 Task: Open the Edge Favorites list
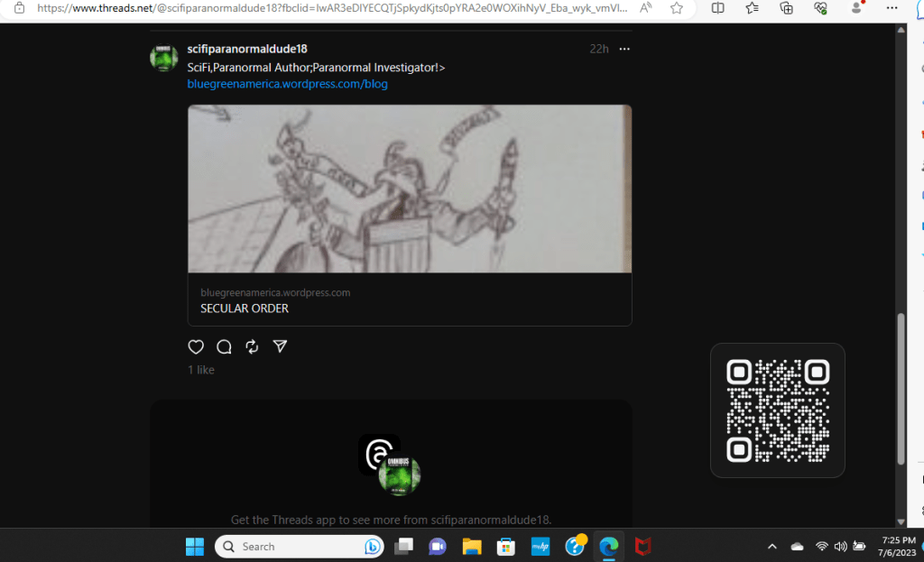click(x=752, y=8)
